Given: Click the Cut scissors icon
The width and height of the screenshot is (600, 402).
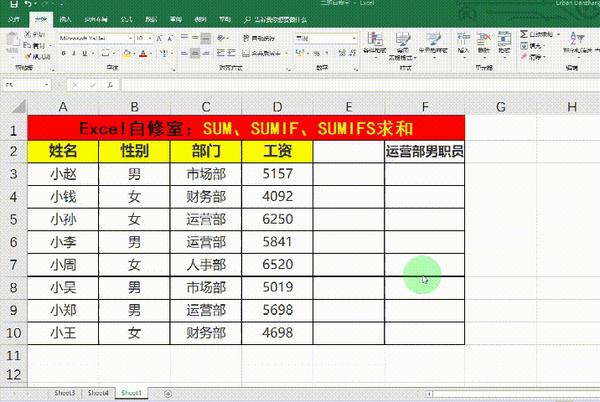Looking at the screenshot, I should point(28,34).
